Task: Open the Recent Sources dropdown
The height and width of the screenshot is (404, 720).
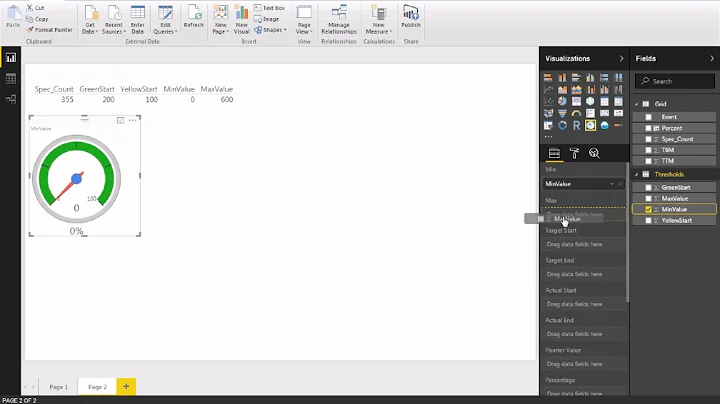Action: click(113, 19)
